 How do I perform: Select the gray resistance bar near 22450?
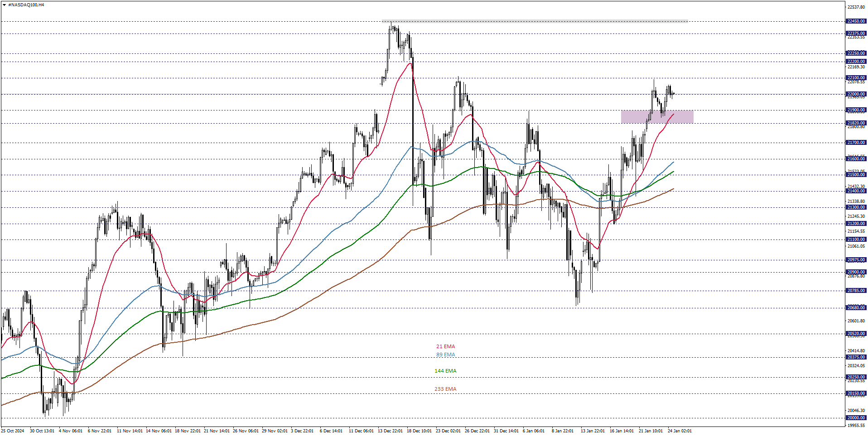pyautogui.click(x=535, y=21)
